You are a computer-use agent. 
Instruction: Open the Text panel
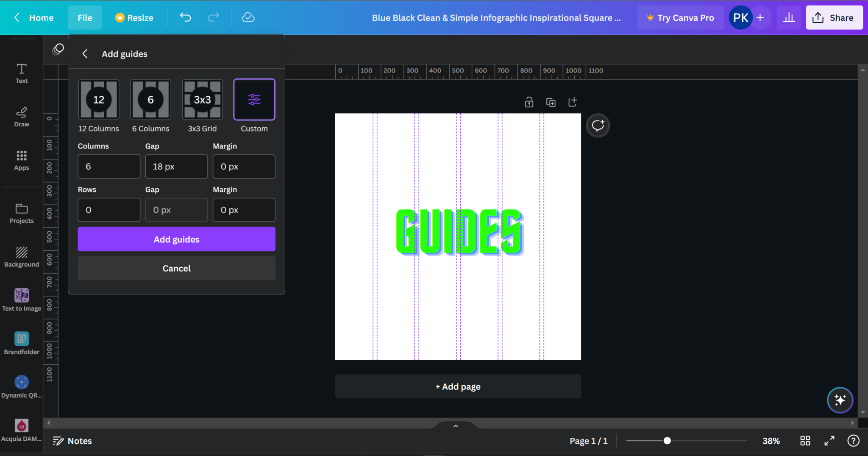click(x=21, y=72)
